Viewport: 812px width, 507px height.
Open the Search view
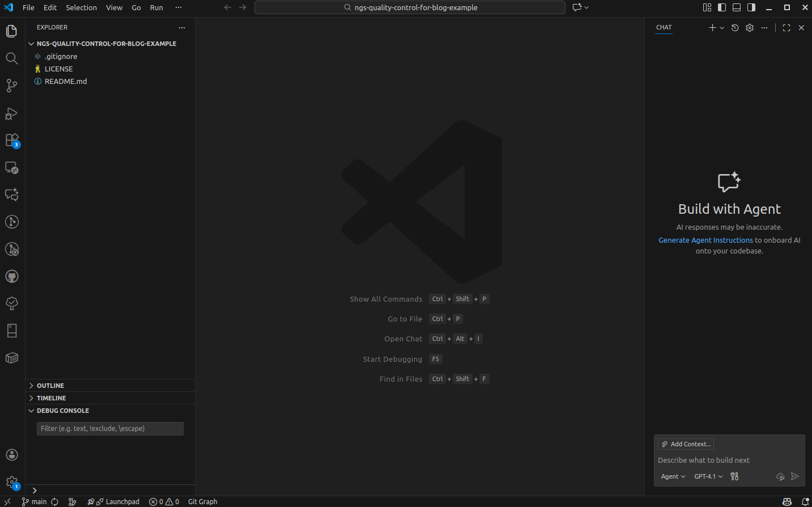tap(11, 58)
